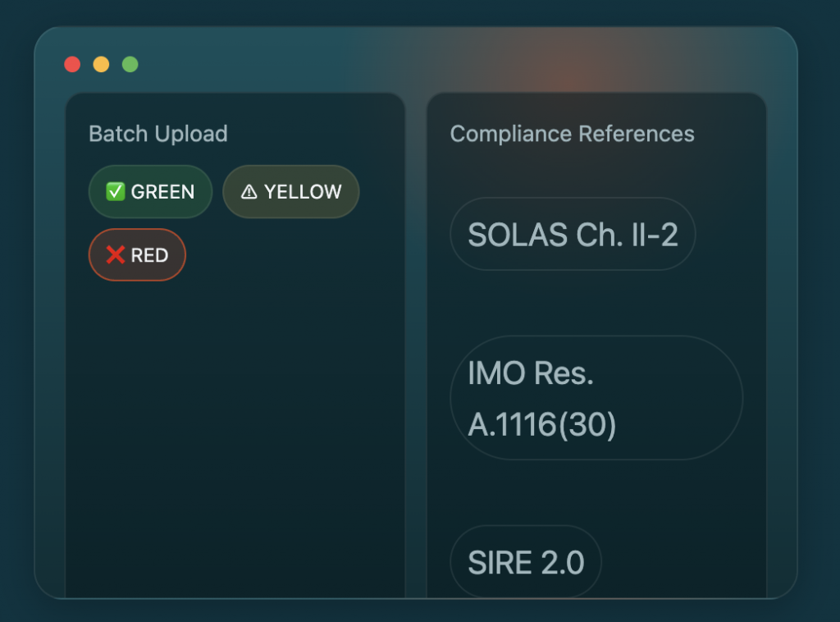Screen dimensions: 840x622
Task: Maximize the window using the green dot
Action: click(130, 64)
